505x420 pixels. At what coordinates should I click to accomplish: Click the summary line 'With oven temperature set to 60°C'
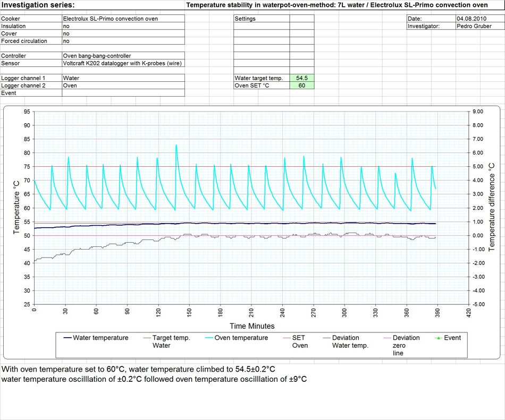pyautogui.click(x=138, y=369)
